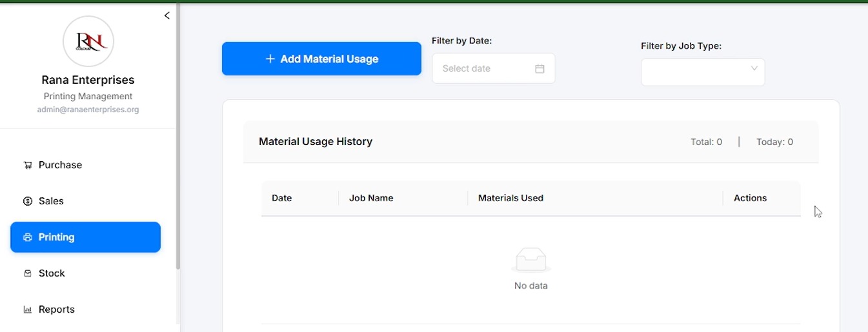This screenshot has width=868, height=332.
Task: Open the Sales menu item
Action: click(85, 201)
